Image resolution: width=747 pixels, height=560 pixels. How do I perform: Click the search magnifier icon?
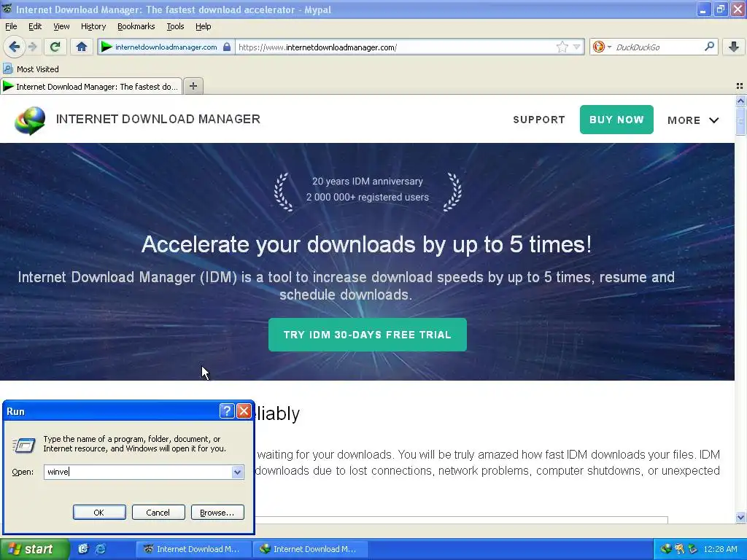click(709, 46)
